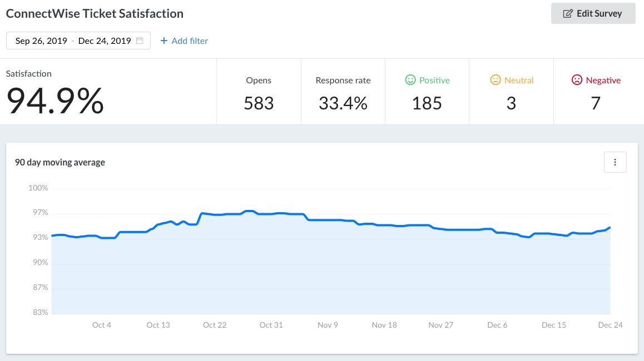Click the 90% y-axis label

pos(40,263)
